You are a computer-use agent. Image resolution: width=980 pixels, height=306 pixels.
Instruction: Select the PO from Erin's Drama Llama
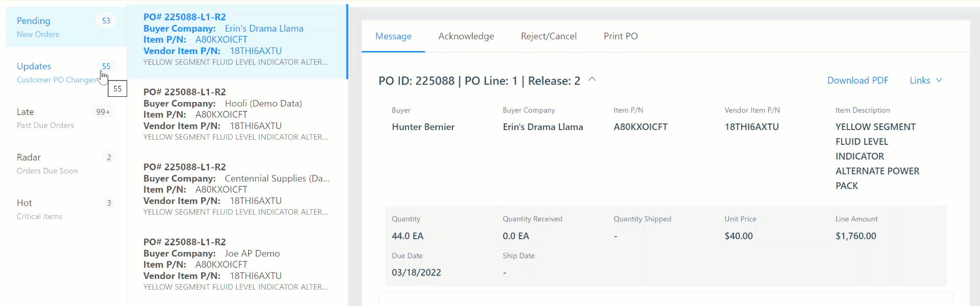pyautogui.click(x=237, y=41)
